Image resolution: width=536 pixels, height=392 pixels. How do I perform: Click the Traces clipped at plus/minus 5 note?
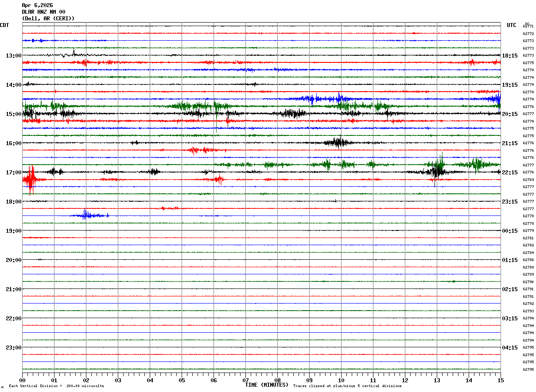347,386
